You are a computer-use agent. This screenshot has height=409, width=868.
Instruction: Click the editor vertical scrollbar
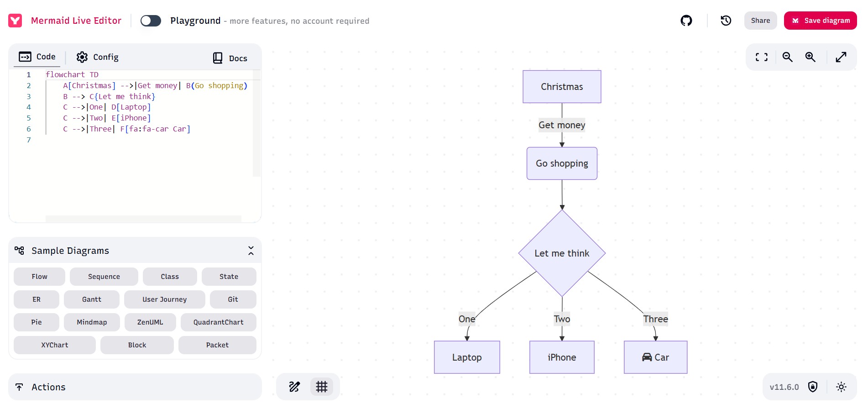(x=256, y=123)
